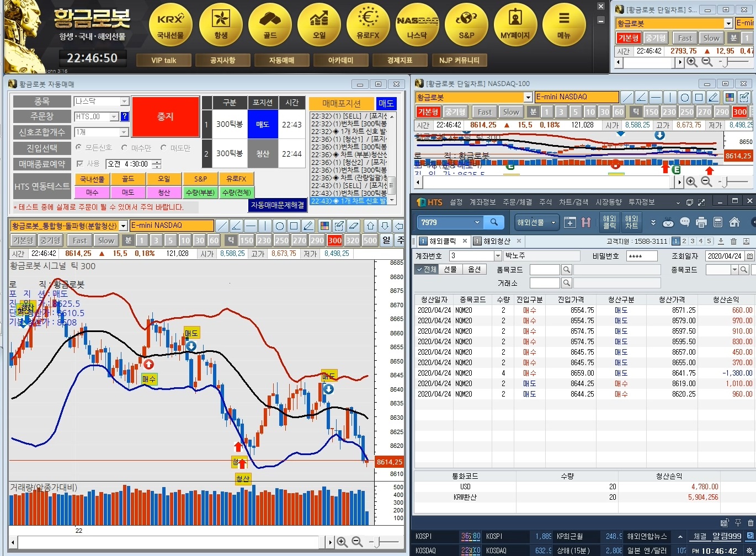Open the color palette icon in main chart toolbar

point(325,226)
